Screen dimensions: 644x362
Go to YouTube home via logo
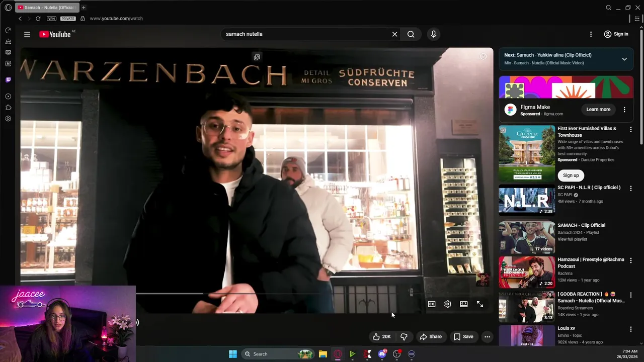point(55,34)
